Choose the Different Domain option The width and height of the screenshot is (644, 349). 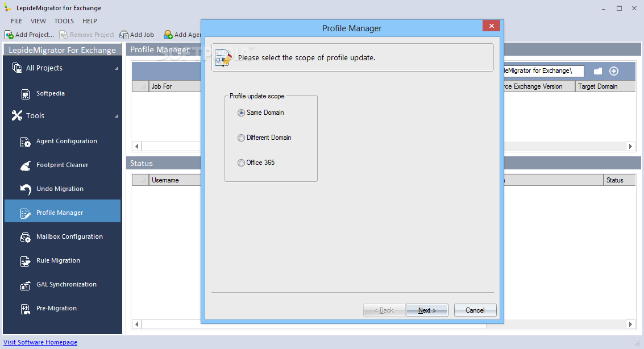point(241,138)
